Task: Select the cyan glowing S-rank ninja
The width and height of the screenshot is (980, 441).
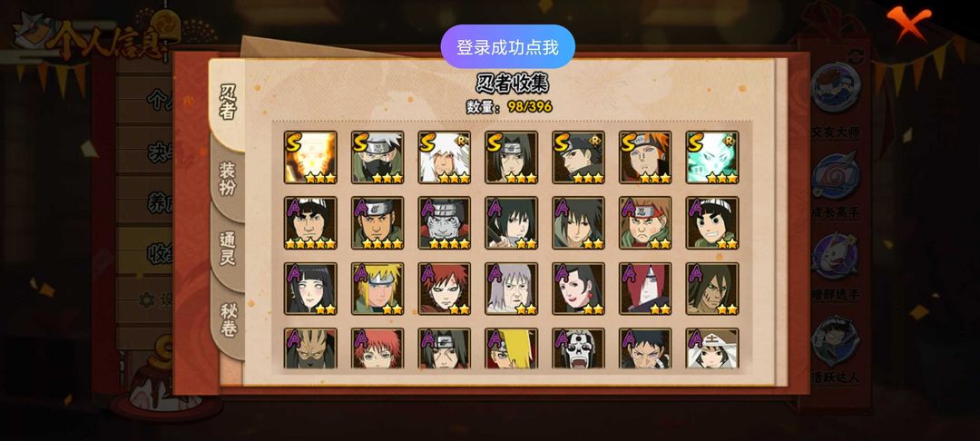Action: pyautogui.click(x=712, y=157)
